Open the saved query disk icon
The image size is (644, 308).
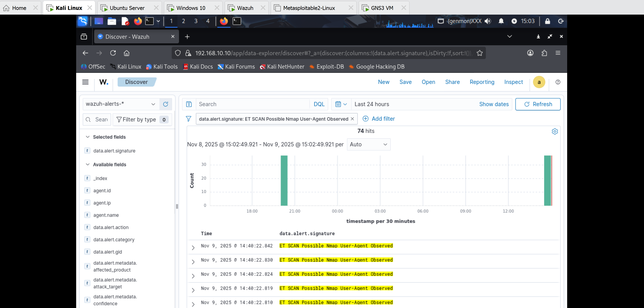pyautogui.click(x=189, y=104)
